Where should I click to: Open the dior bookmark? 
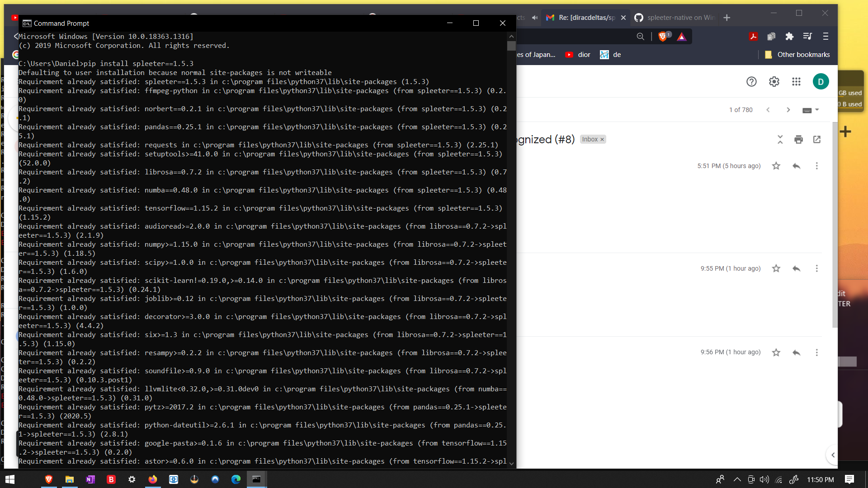pyautogui.click(x=583, y=54)
